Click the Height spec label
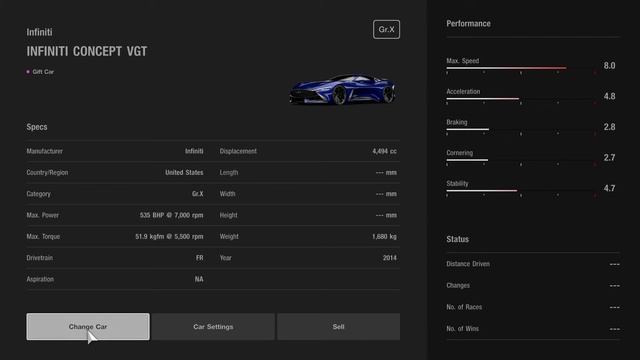 pyautogui.click(x=228, y=215)
